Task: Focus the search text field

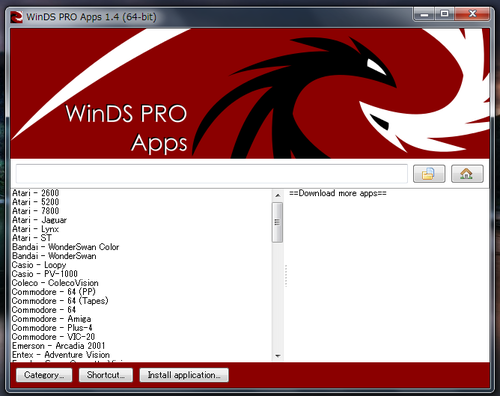Action: (212, 174)
